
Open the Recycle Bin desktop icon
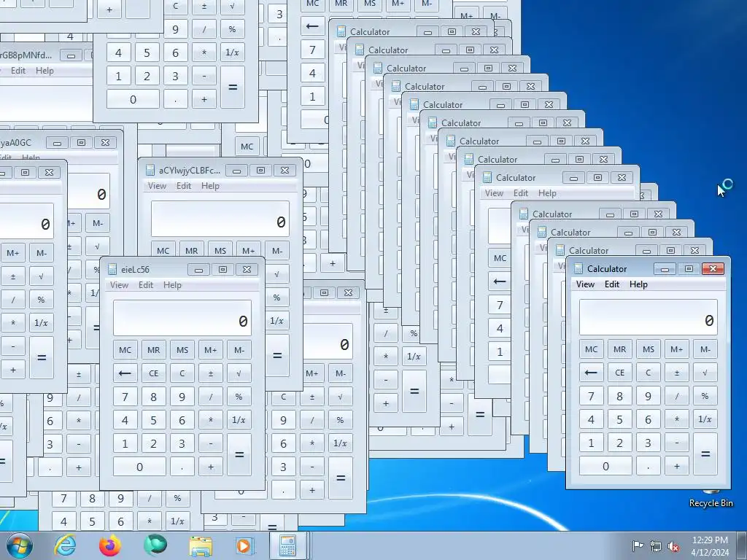point(711,498)
